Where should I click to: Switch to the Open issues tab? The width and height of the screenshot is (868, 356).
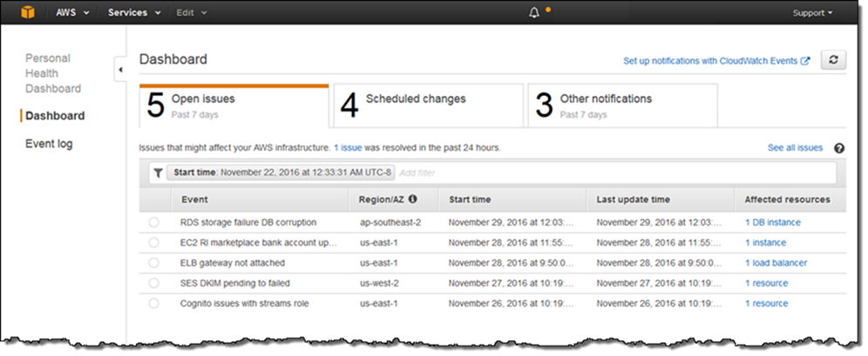[234, 106]
